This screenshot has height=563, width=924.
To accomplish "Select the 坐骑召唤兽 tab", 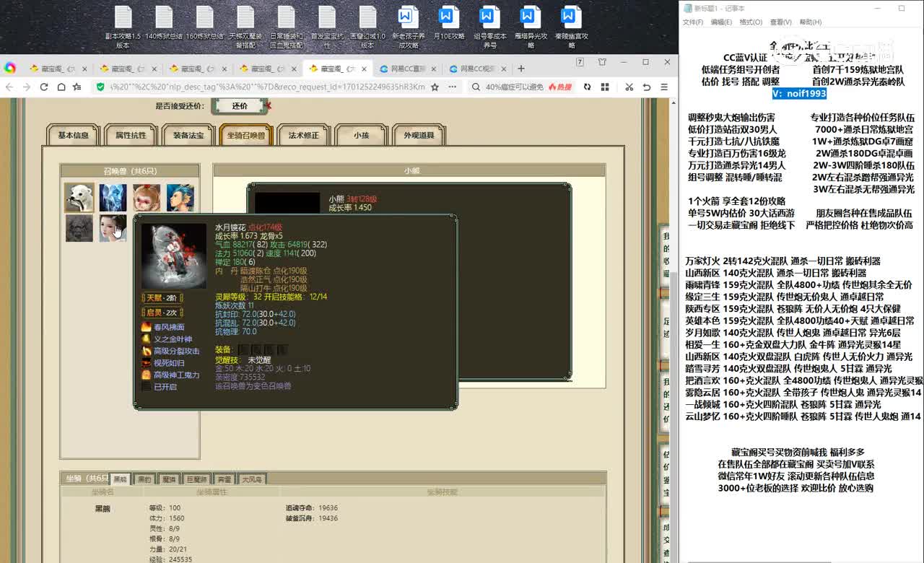I will coord(246,135).
